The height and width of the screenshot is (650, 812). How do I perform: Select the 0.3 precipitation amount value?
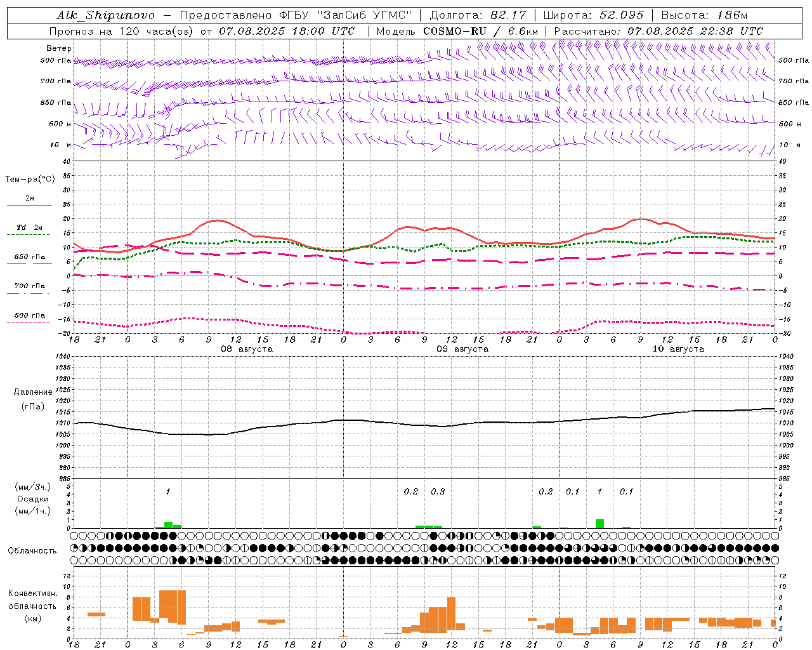pos(438,491)
